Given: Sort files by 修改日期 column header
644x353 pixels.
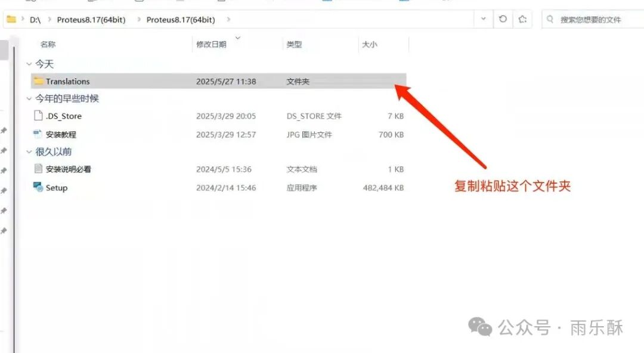Looking at the screenshot, I should pos(211,45).
